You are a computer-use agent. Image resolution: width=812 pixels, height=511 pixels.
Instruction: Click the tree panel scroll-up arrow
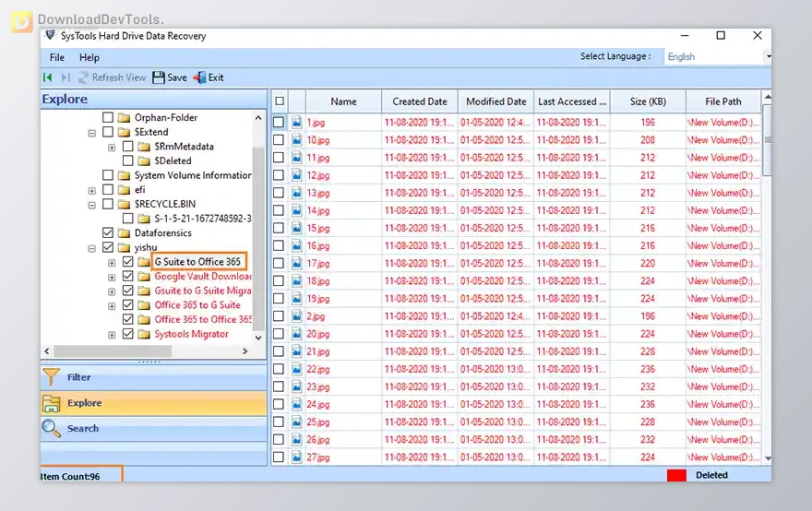[x=257, y=118]
